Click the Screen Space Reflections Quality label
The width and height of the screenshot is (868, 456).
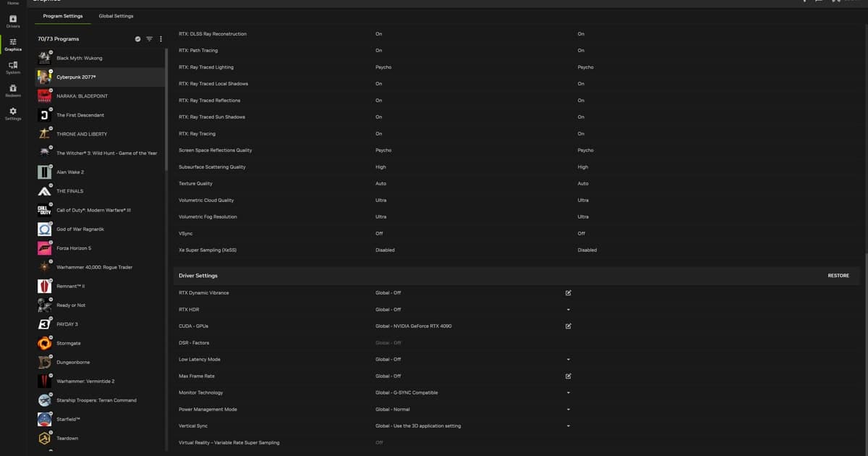click(216, 151)
